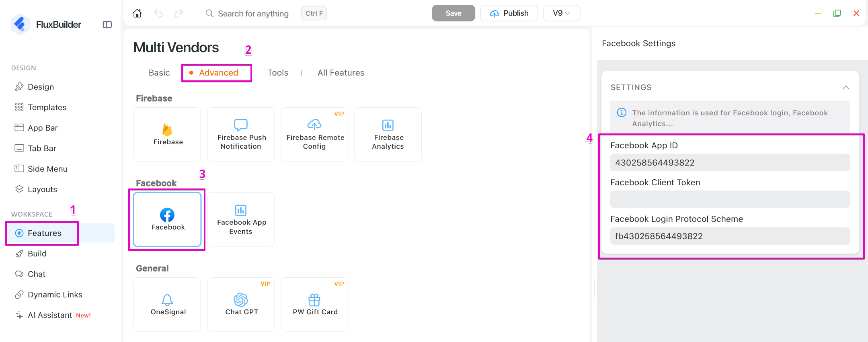The height and width of the screenshot is (342, 868).
Task: Open the V9 version dropdown
Action: click(x=561, y=13)
